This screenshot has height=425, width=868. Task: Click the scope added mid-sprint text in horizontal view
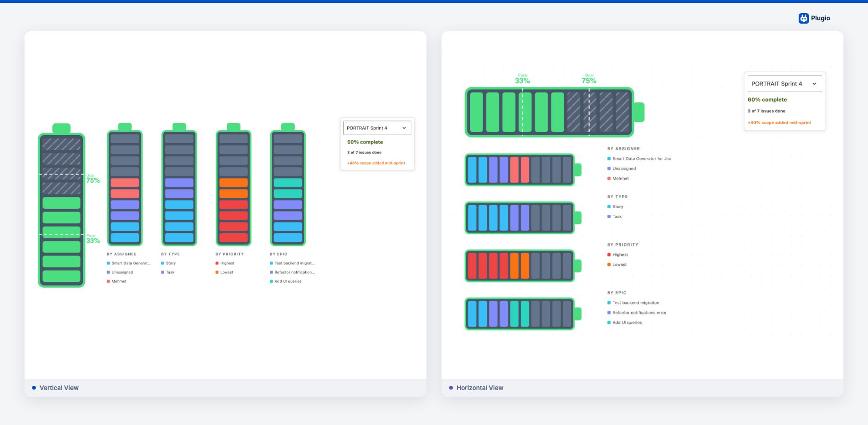tap(779, 123)
